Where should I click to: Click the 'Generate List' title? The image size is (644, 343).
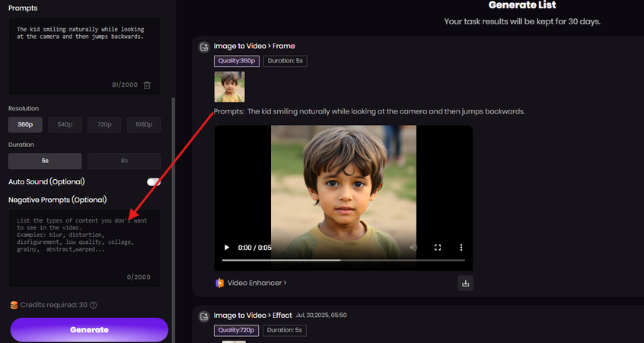click(522, 5)
